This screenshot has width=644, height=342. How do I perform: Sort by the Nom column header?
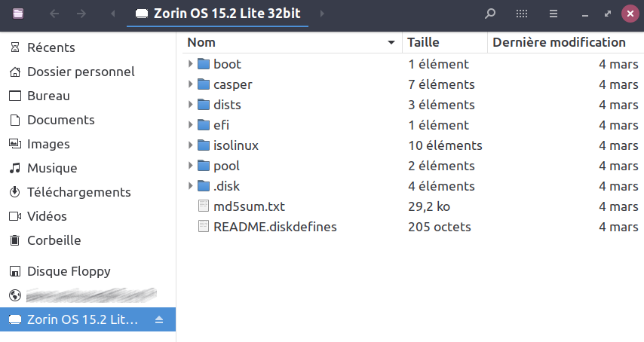(x=290, y=42)
